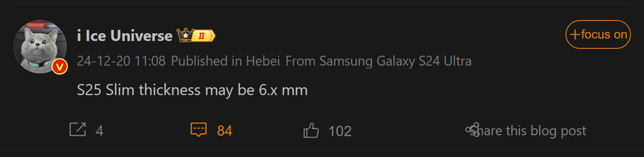644x157 pixels.
Task: Click the share nodes icon
Action: tap(472, 130)
